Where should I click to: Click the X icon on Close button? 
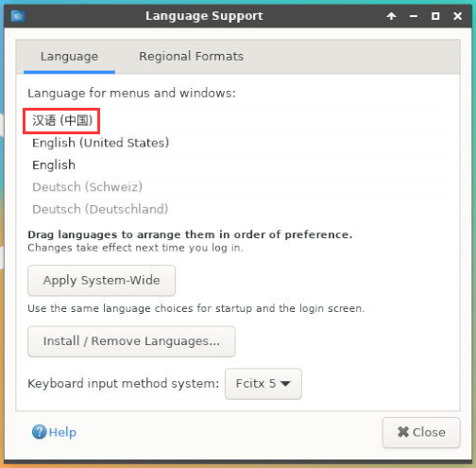(x=403, y=432)
